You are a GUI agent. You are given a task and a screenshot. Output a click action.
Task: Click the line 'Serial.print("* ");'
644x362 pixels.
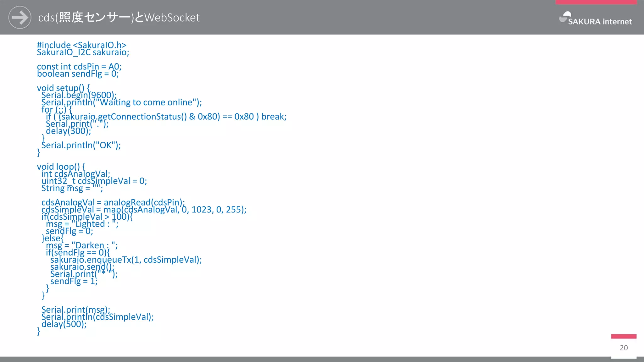coord(84,274)
